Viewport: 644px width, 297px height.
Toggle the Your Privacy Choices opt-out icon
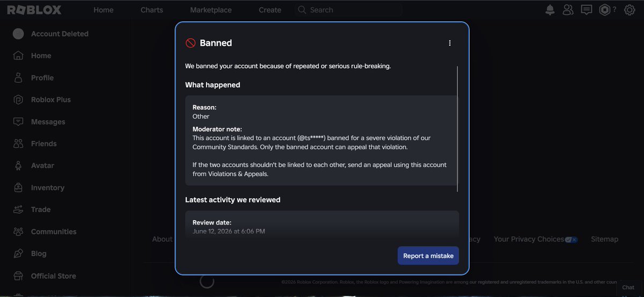[x=571, y=240]
